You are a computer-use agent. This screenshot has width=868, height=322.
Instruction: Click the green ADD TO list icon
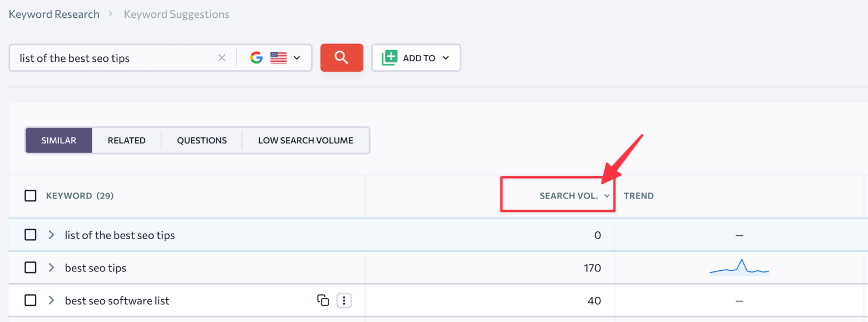click(389, 57)
